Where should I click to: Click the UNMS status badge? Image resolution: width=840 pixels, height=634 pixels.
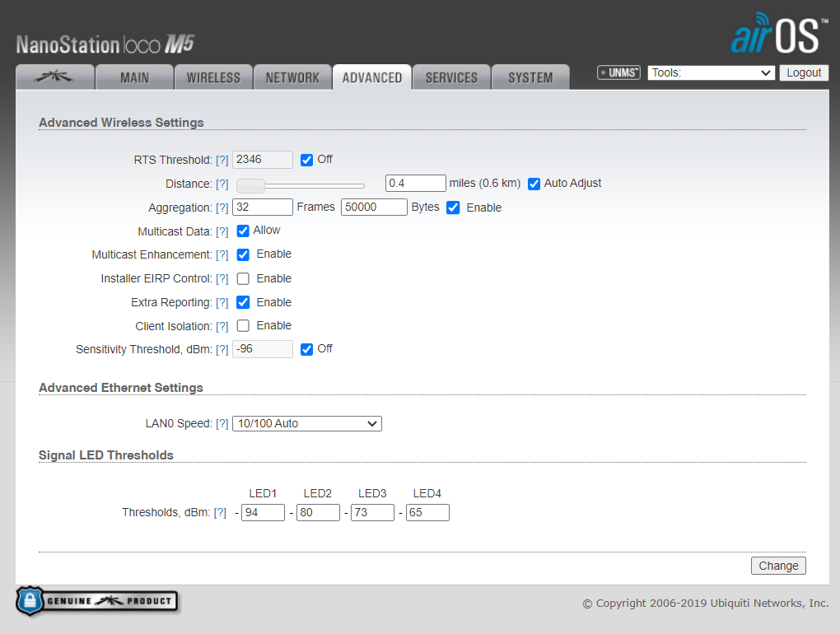coord(618,72)
